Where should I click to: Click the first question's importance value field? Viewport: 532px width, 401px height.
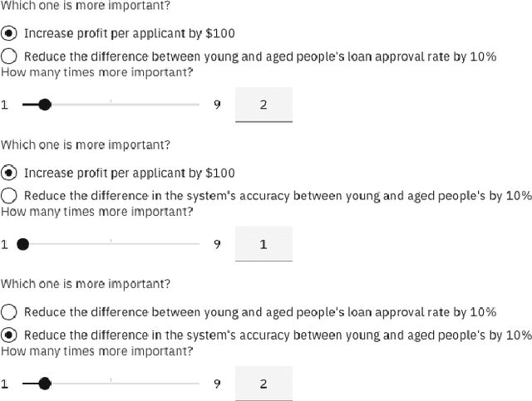[264, 105]
